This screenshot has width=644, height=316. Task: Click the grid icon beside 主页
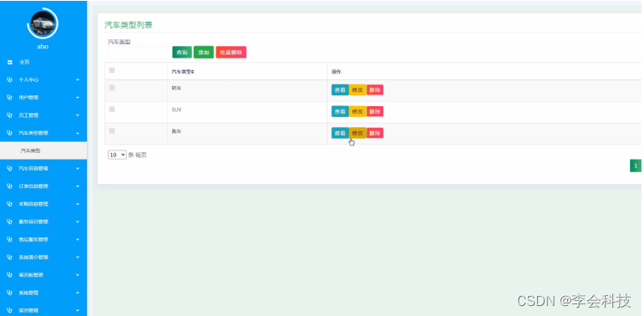point(10,62)
